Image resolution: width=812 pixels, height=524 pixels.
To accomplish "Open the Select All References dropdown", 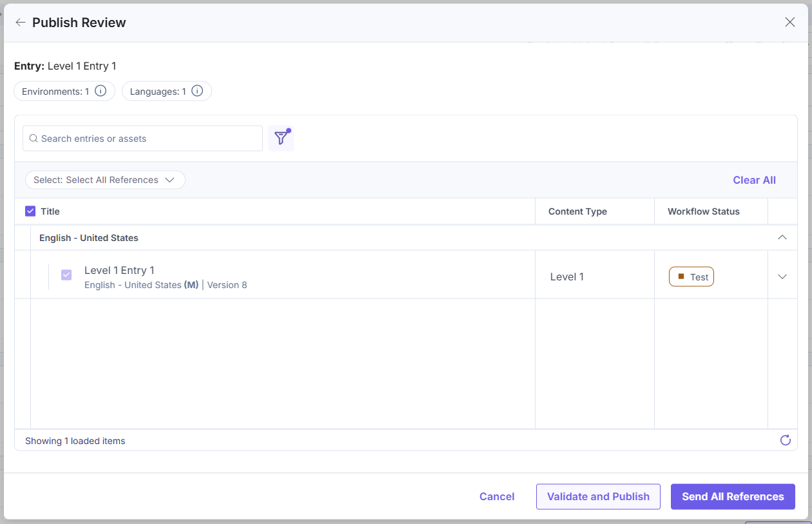I will pyautogui.click(x=104, y=180).
